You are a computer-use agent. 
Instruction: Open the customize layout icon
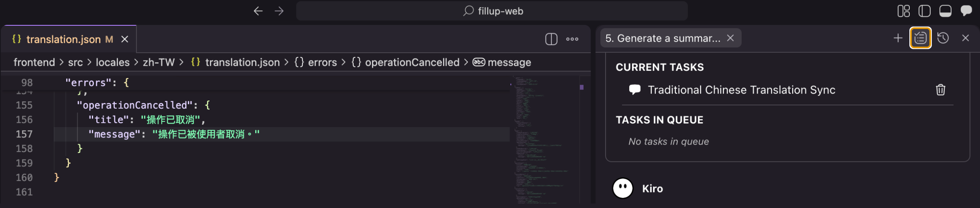(x=903, y=11)
